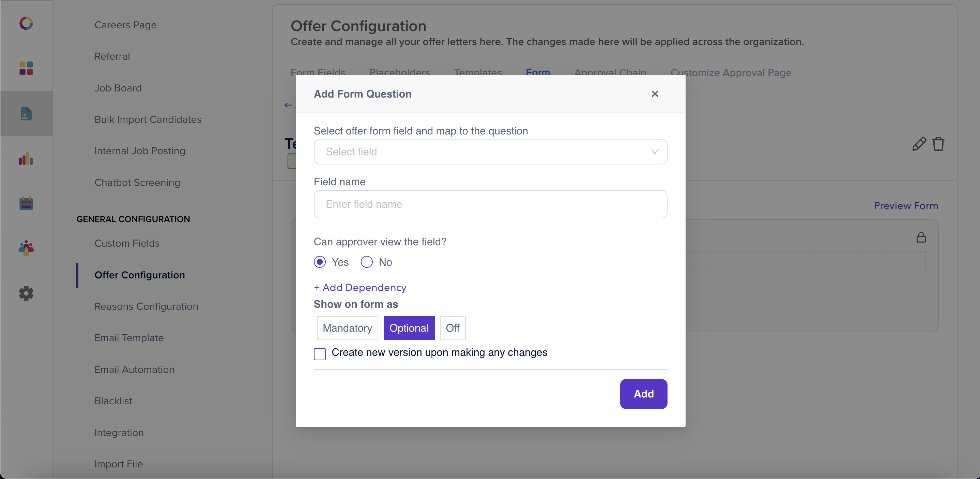Click the trash delete icon
Viewport: 980px width, 479px height.
click(x=938, y=144)
